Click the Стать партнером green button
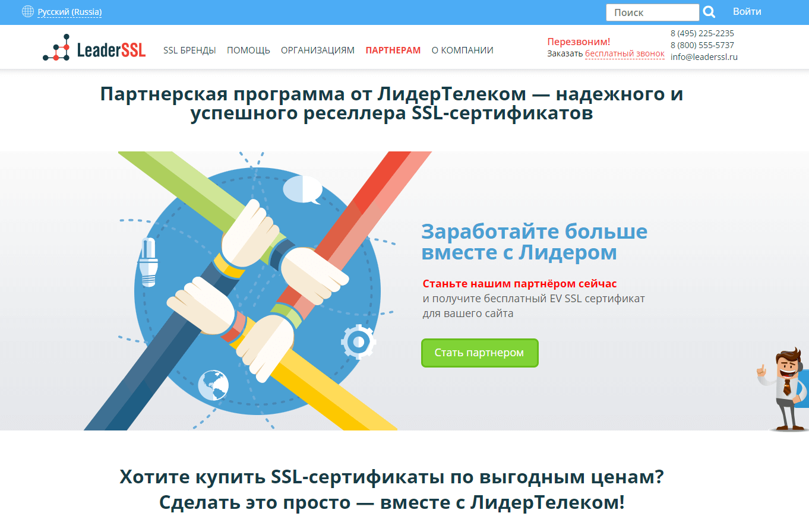The height and width of the screenshot is (532, 809). tap(480, 353)
